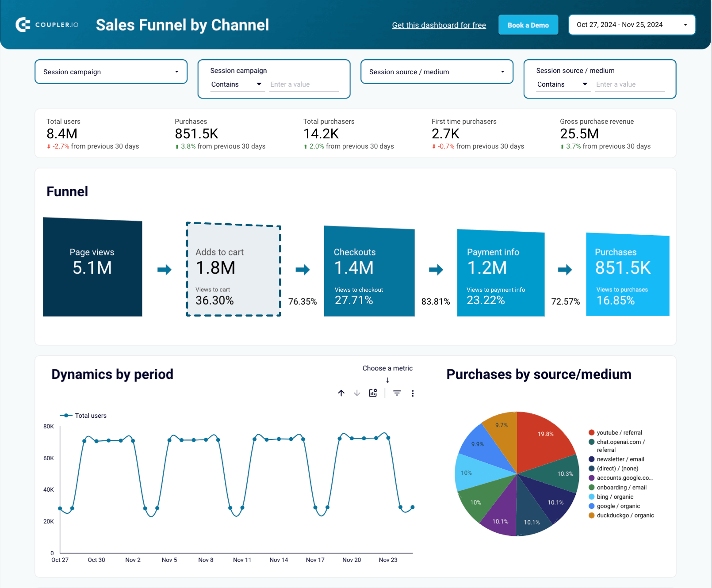Open Contains operator under Session source / medium
Screen dimensions: 712x588
(563, 84)
